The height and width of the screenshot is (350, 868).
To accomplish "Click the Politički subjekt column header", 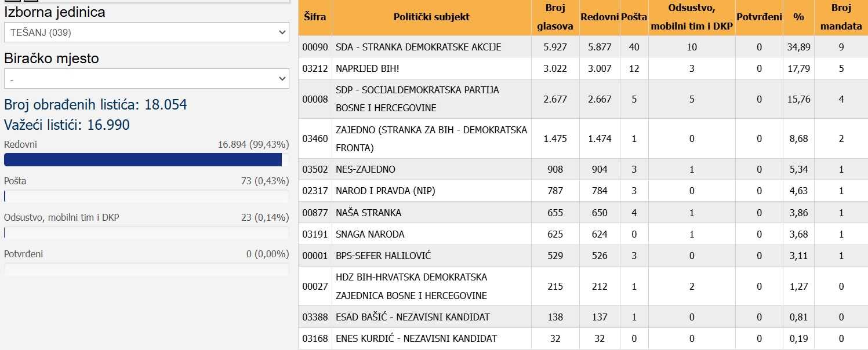I will 431,17.
